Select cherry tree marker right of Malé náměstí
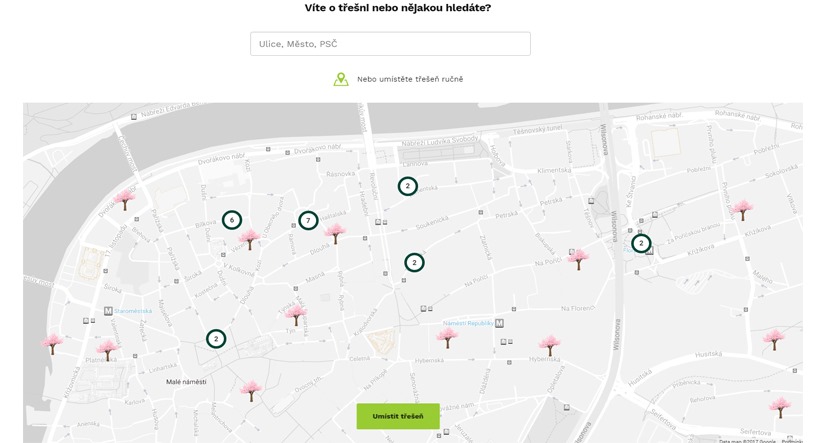 pyautogui.click(x=251, y=391)
